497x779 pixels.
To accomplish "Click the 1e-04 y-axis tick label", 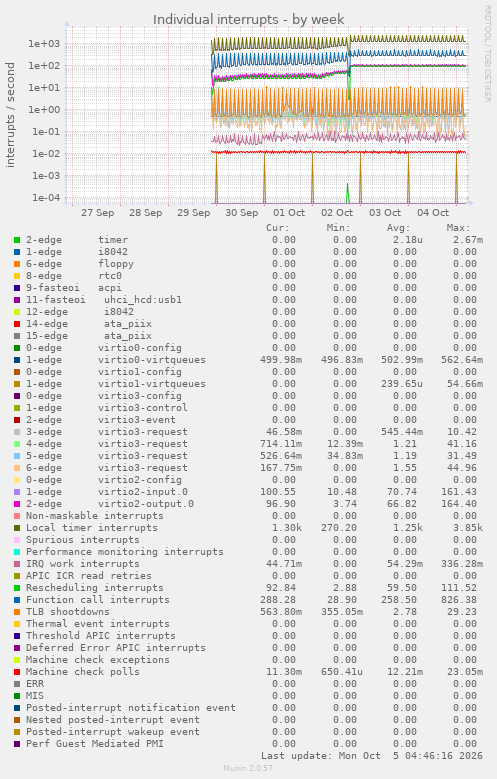I will (x=46, y=198).
